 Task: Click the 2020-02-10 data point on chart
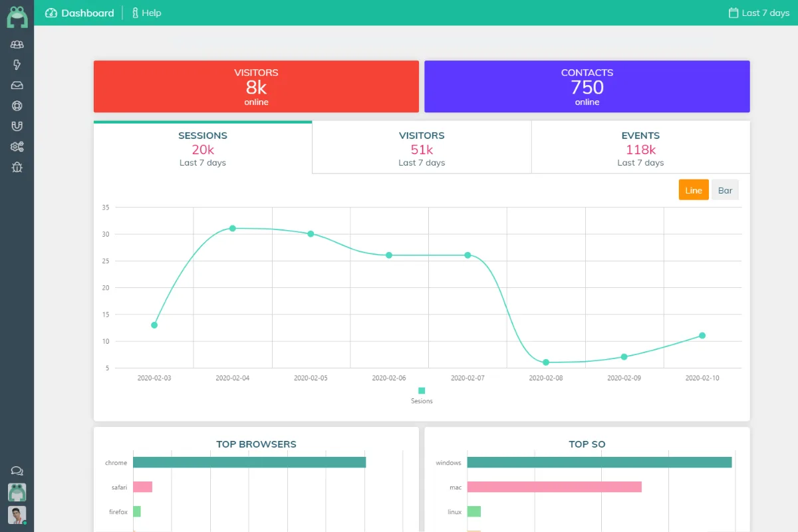coord(702,336)
